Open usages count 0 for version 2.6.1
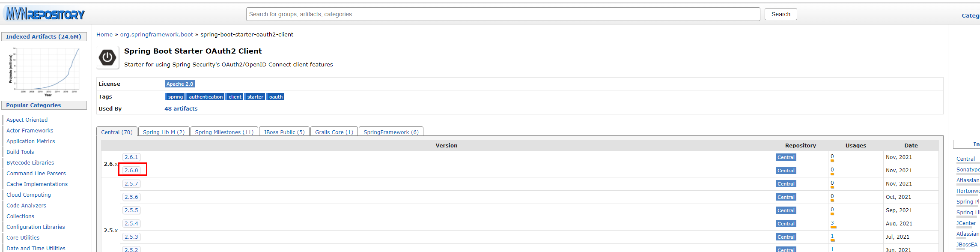The width and height of the screenshot is (980, 252). (x=832, y=156)
